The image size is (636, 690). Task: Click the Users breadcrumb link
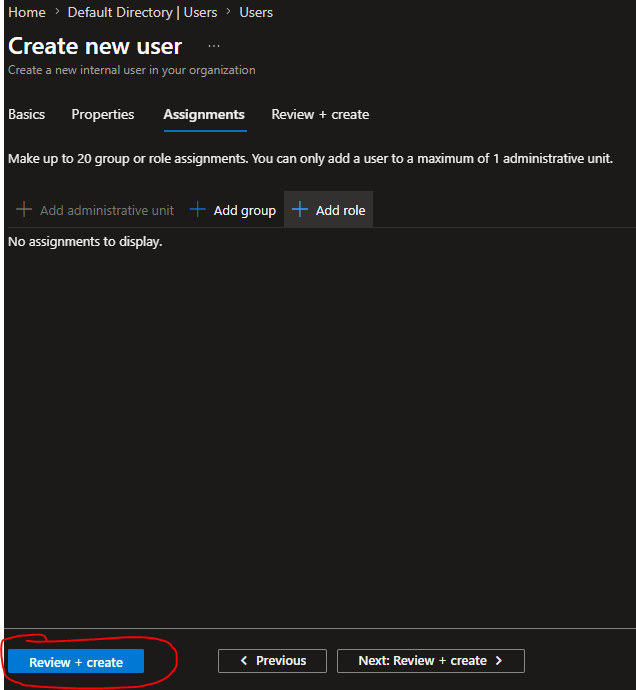[256, 12]
